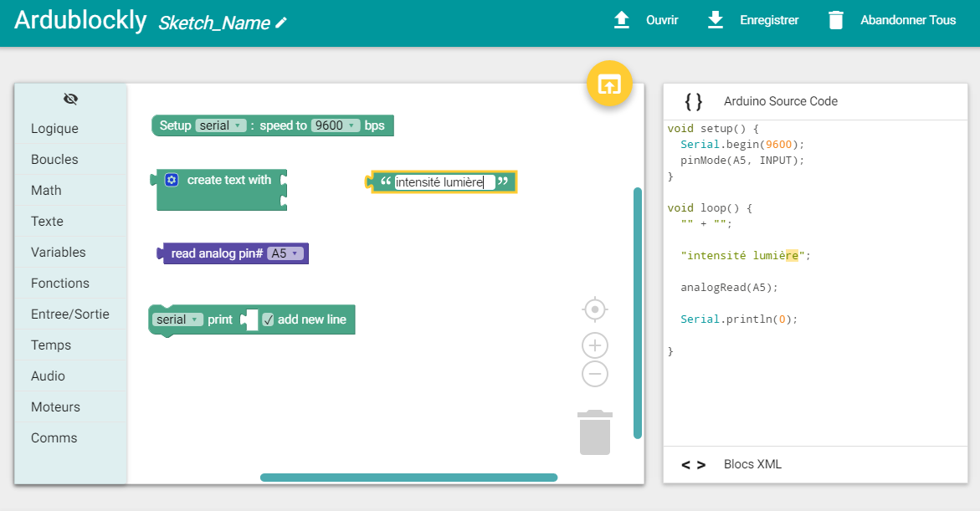Click Abandonner Tous to discard blocks
This screenshot has height=511, width=980.
tap(892, 20)
